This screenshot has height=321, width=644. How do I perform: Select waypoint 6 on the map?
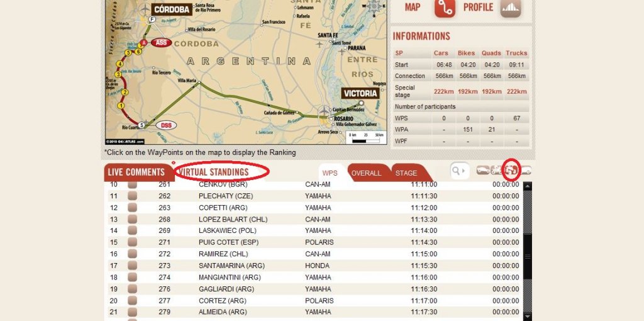pos(138,52)
